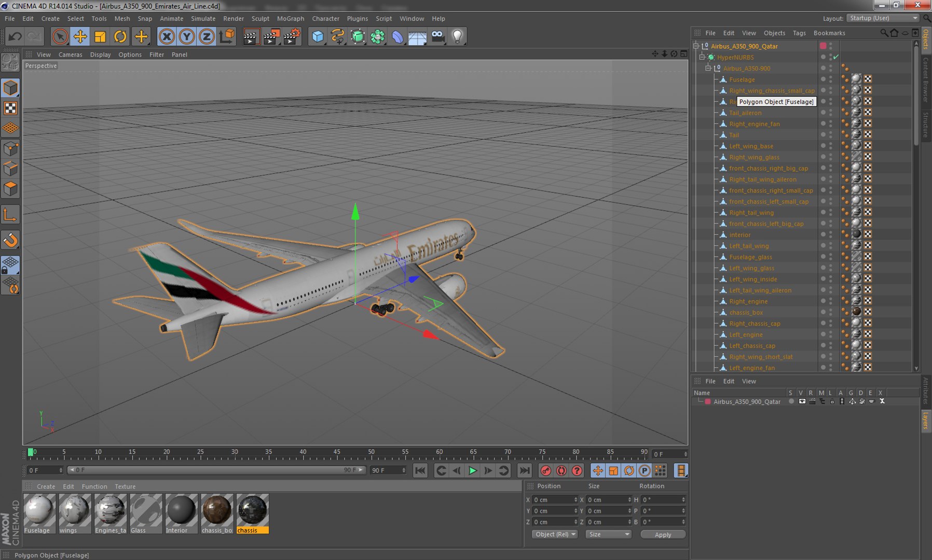Collapse the Airbus_A350-900 null object

(x=708, y=68)
